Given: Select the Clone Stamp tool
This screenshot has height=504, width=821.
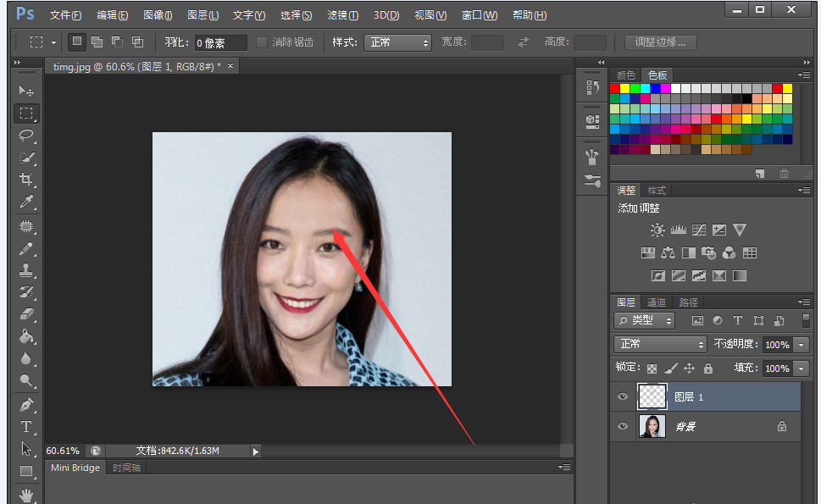Looking at the screenshot, I should (x=26, y=270).
